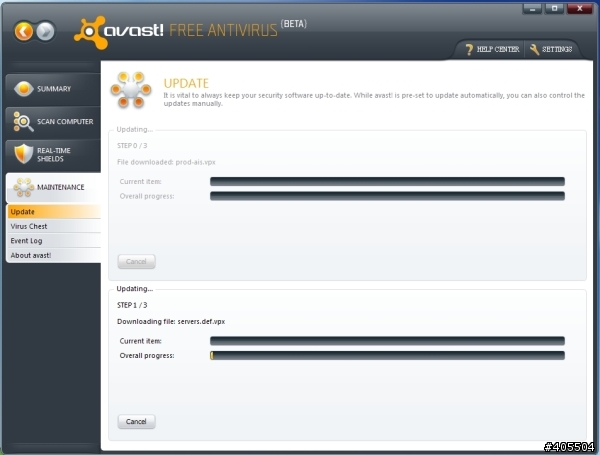Cancel the Step 1 / 3 update
This screenshot has width=600, height=455.
tap(136, 422)
